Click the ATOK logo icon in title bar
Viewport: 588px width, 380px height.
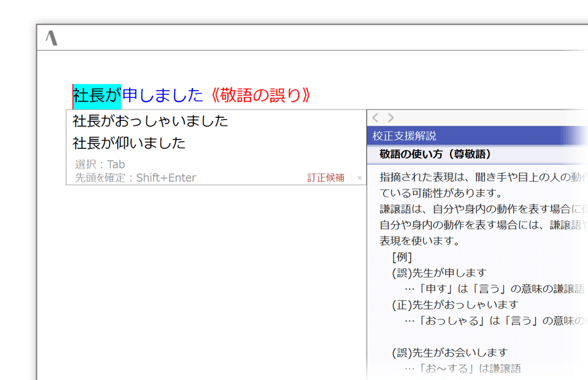coord(52,38)
